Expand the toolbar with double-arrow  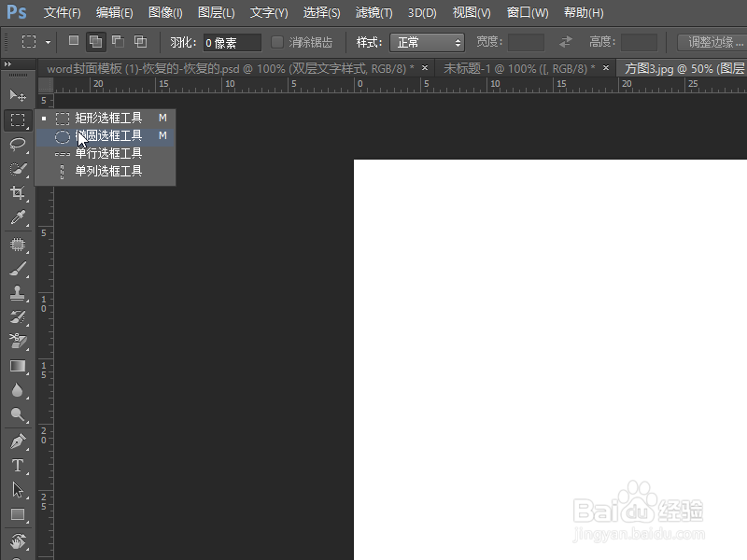(7, 63)
